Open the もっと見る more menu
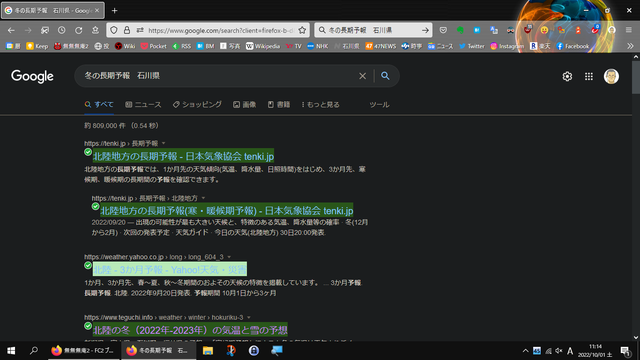640x360 pixels. click(x=320, y=104)
